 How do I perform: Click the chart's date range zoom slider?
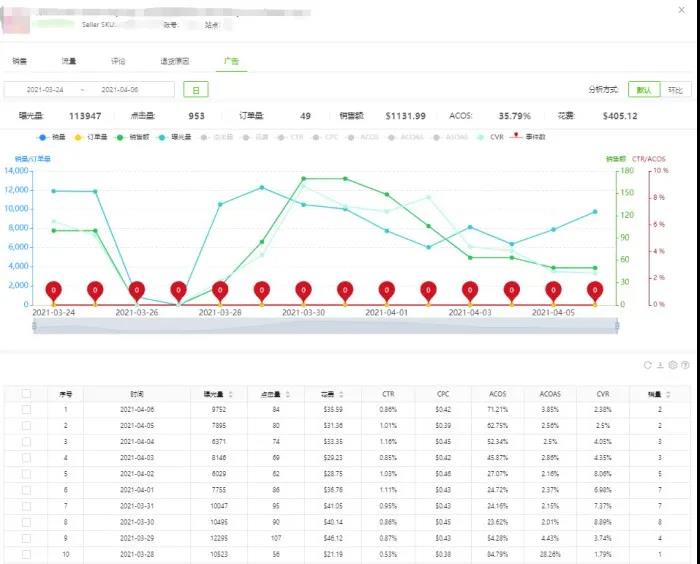(x=325, y=327)
